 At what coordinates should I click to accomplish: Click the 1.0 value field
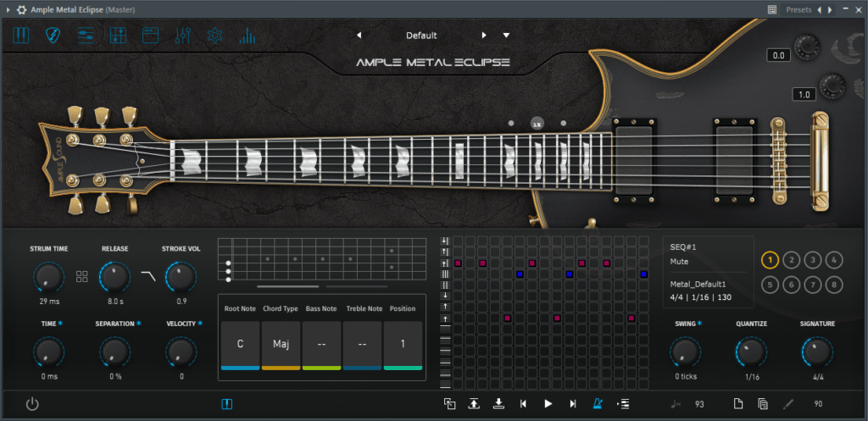click(804, 95)
